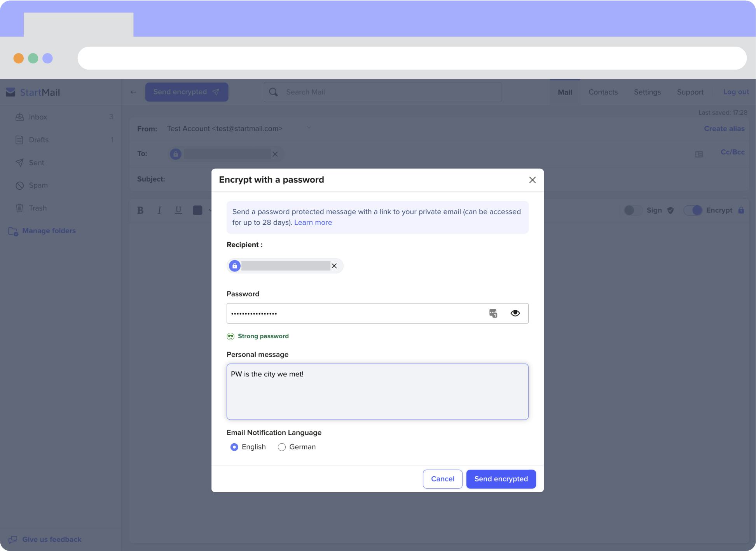This screenshot has width=756, height=551.
Task: Open the contact picker icon beside To field
Action: coord(699,154)
